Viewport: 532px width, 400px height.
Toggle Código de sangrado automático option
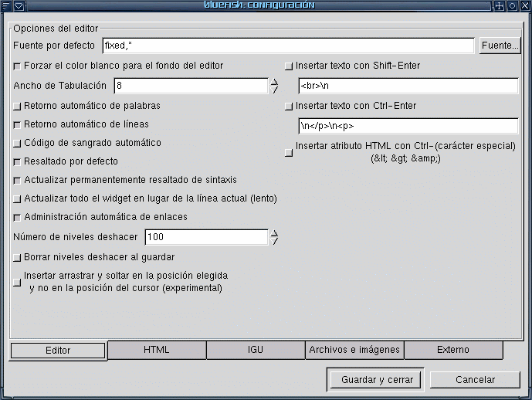click(18, 144)
